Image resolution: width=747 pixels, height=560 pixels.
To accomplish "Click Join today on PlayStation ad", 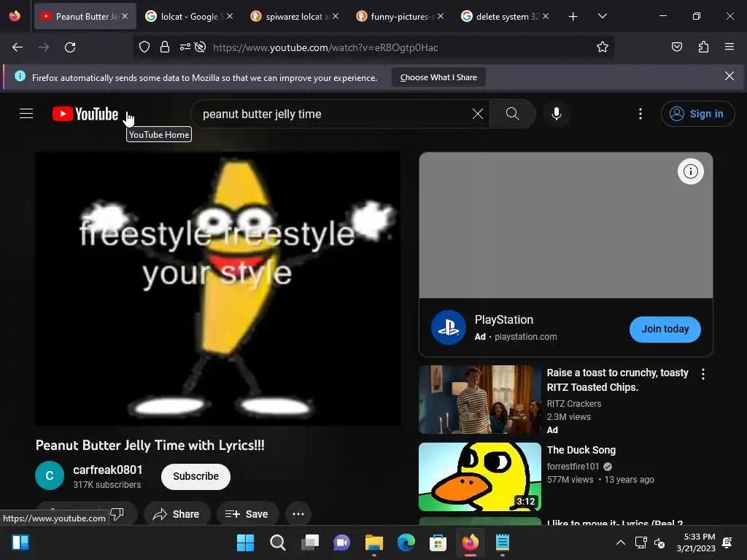I will (x=665, y=329).
